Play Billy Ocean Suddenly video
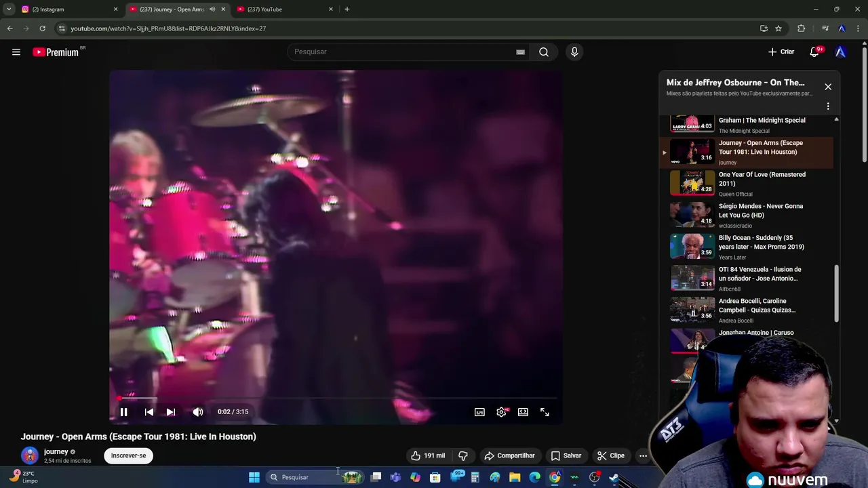 pyautogui.click(x=746, y=247)
